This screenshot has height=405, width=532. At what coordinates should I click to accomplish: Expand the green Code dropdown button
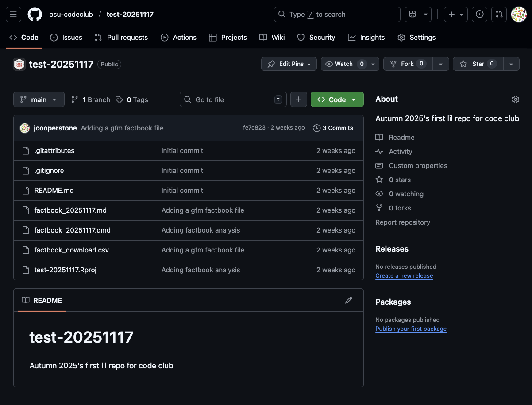(x=337, y=99)
